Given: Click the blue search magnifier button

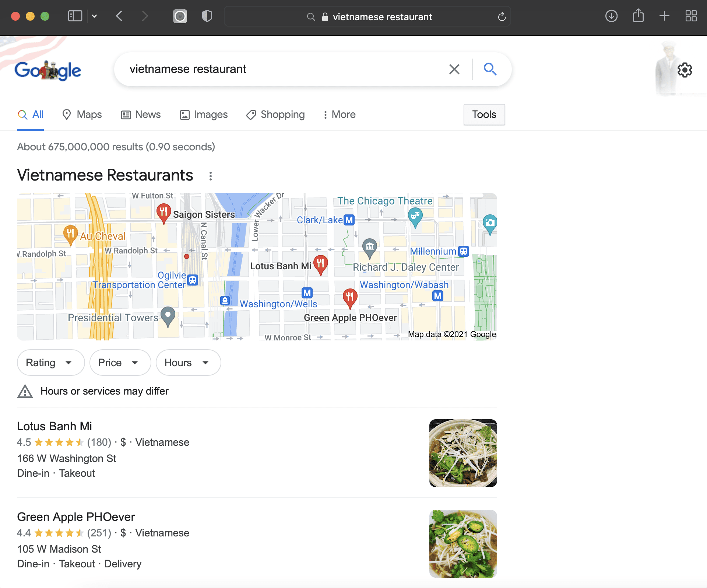Looking at the screenshot, I should 490,69.
